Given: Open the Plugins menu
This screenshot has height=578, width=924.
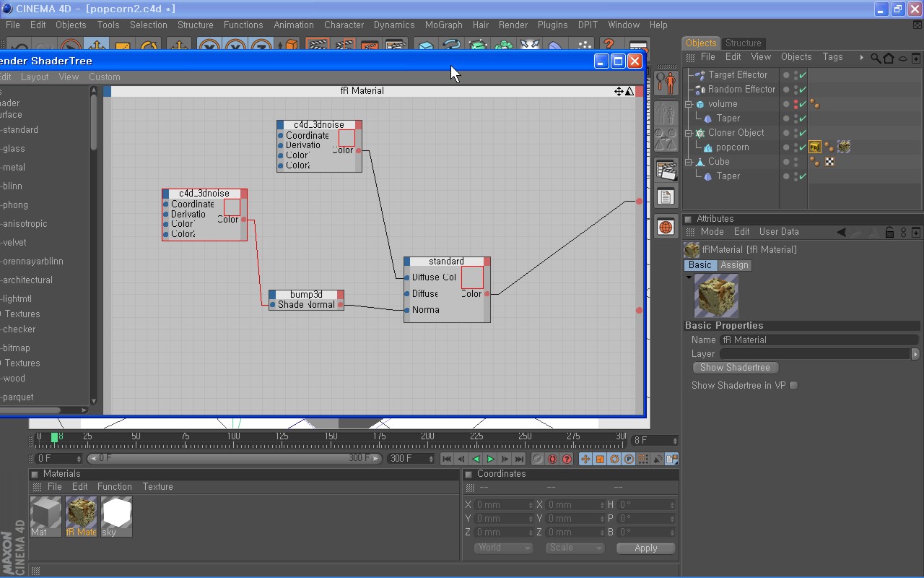Looking at the screenshot, I should pyautogui.click(x=552, y=25).
